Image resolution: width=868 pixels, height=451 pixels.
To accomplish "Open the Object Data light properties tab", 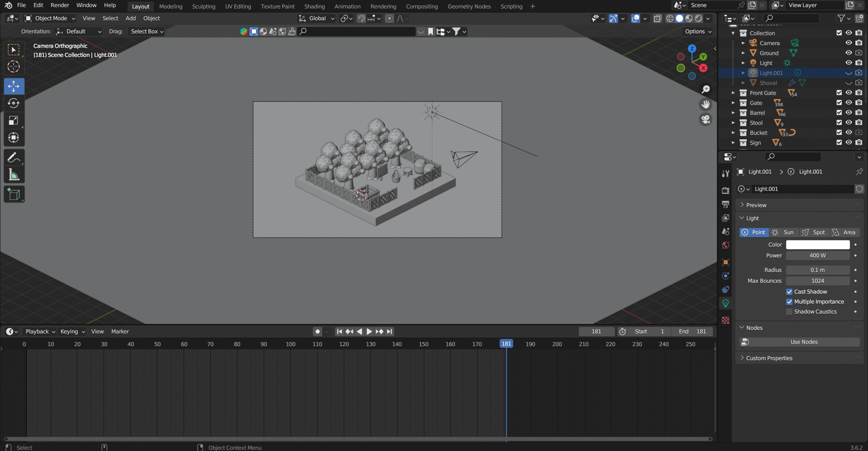I will click(726, 303).
